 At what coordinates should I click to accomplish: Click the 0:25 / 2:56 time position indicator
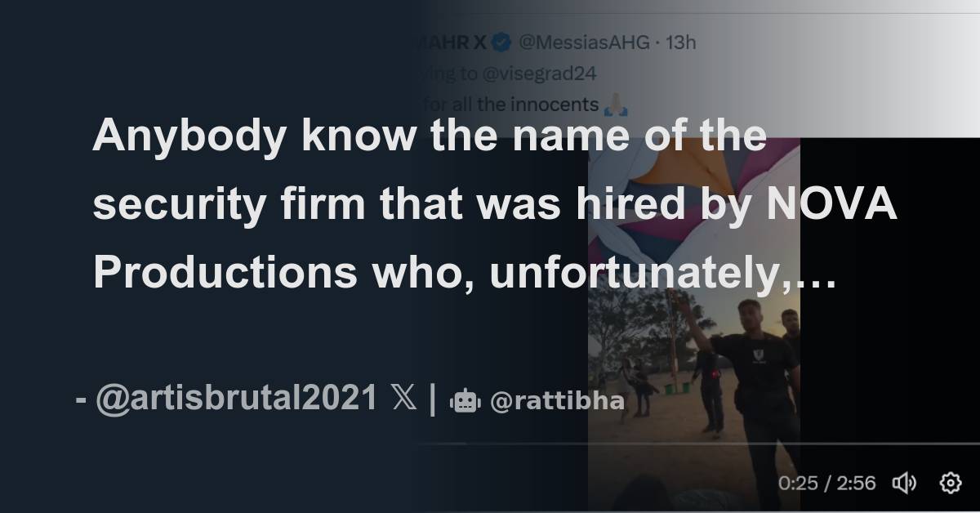coord(827,483)
